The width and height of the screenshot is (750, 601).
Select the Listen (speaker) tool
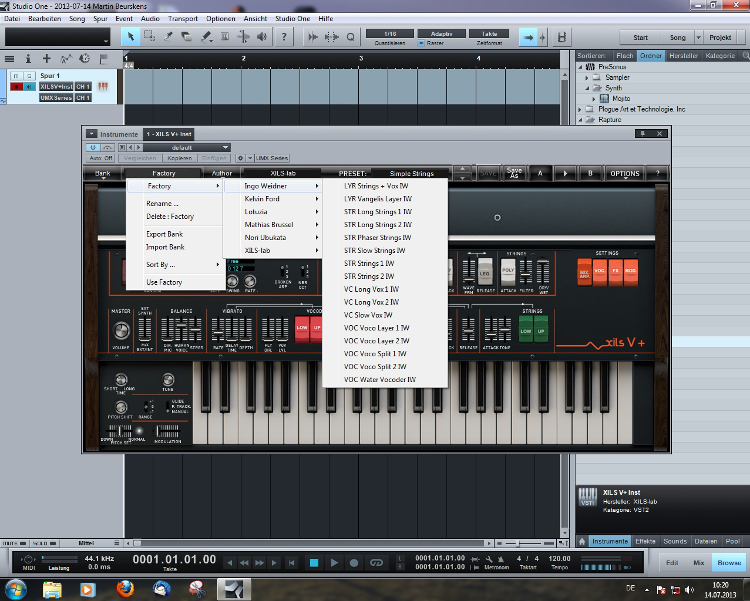click(x=262, y=37)
